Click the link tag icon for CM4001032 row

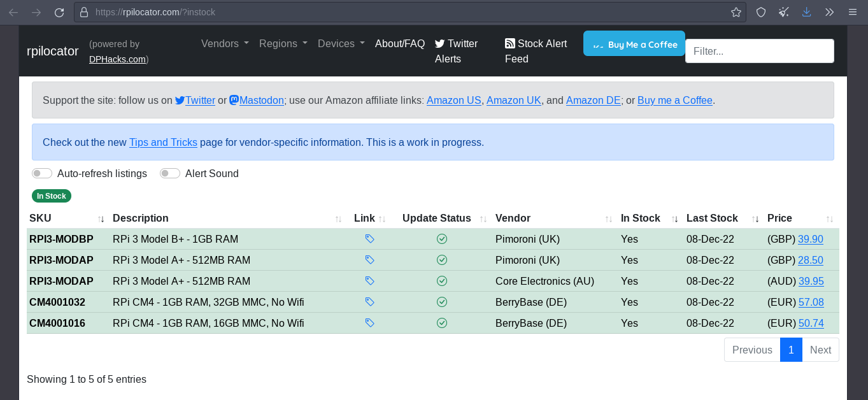click(369, 302)
